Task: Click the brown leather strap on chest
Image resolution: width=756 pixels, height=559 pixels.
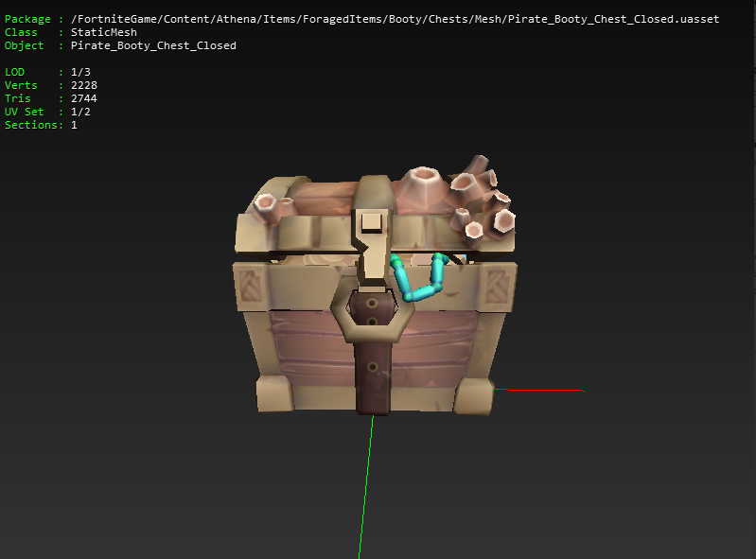Action: (x=372, y=352)
